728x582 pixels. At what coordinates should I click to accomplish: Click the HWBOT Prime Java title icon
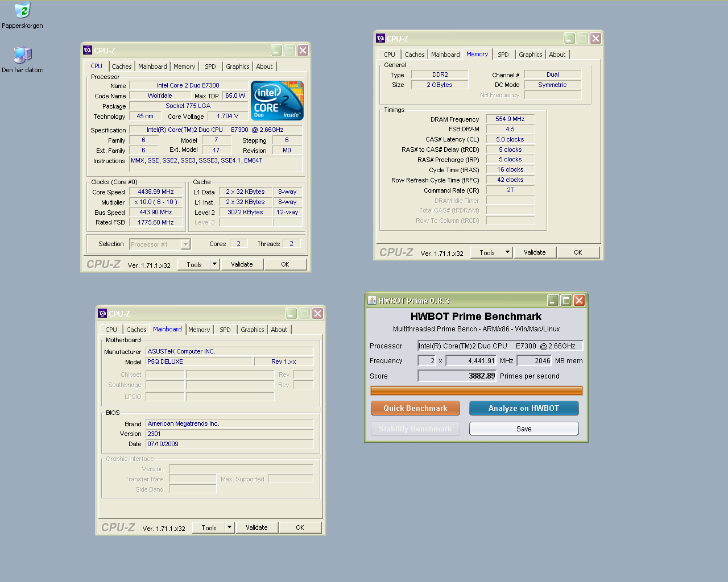click(x=372, y=300)
